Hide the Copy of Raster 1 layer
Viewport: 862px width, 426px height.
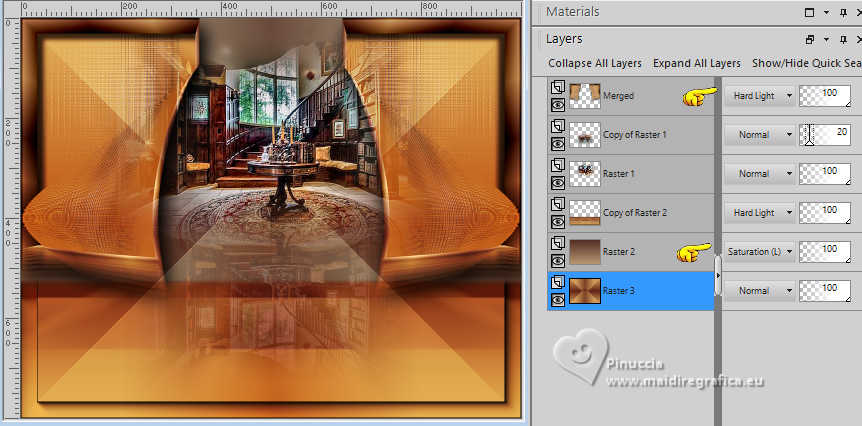(558, 143)
